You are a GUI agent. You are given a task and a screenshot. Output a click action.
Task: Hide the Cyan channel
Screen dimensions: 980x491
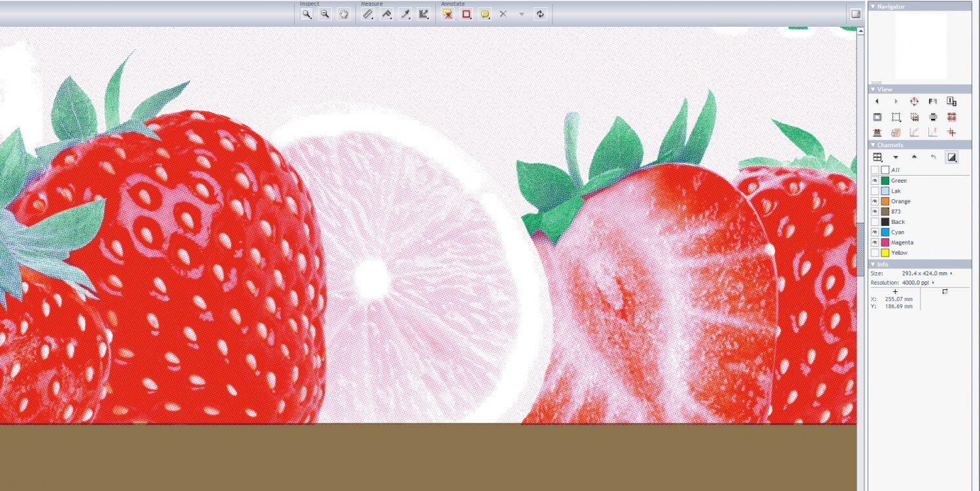(x=875, y=232)
